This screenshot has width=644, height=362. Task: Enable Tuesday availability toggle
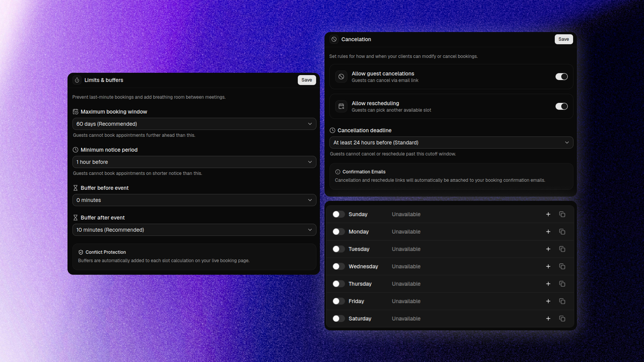click(x=339, y=249)
